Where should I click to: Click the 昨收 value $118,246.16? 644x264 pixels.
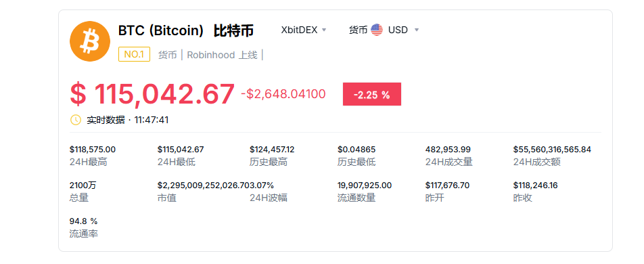[x=536, y=185]
